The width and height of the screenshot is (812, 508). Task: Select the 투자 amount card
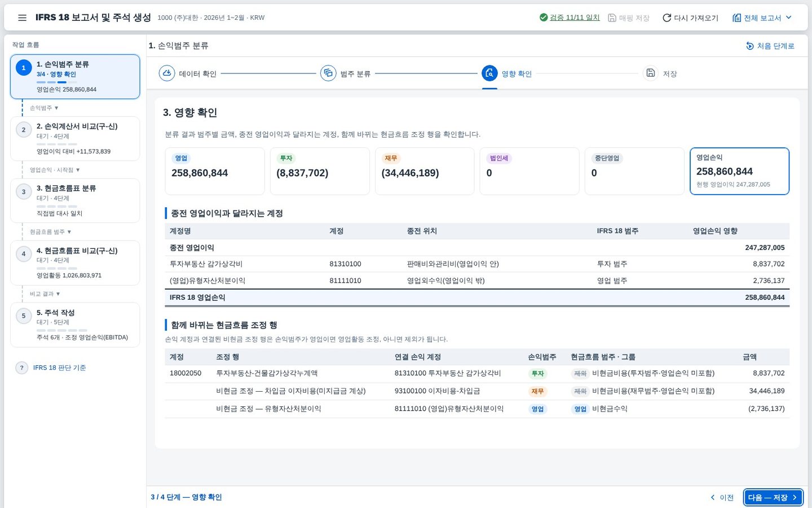pyautogui.click(x=320, y=172)
